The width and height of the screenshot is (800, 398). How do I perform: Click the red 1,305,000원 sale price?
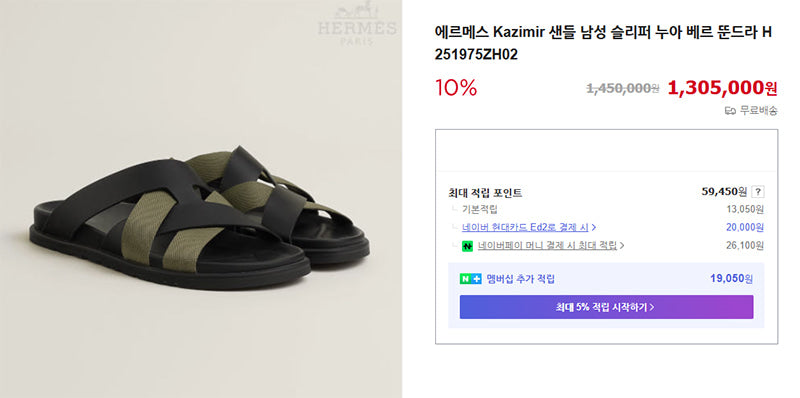(x=722, y=88)
